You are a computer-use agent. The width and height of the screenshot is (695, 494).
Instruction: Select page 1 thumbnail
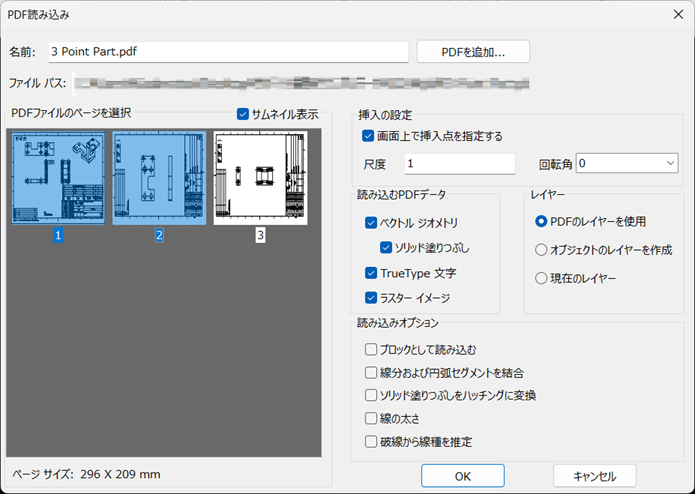pyautogui.click(x=58, y=178)
